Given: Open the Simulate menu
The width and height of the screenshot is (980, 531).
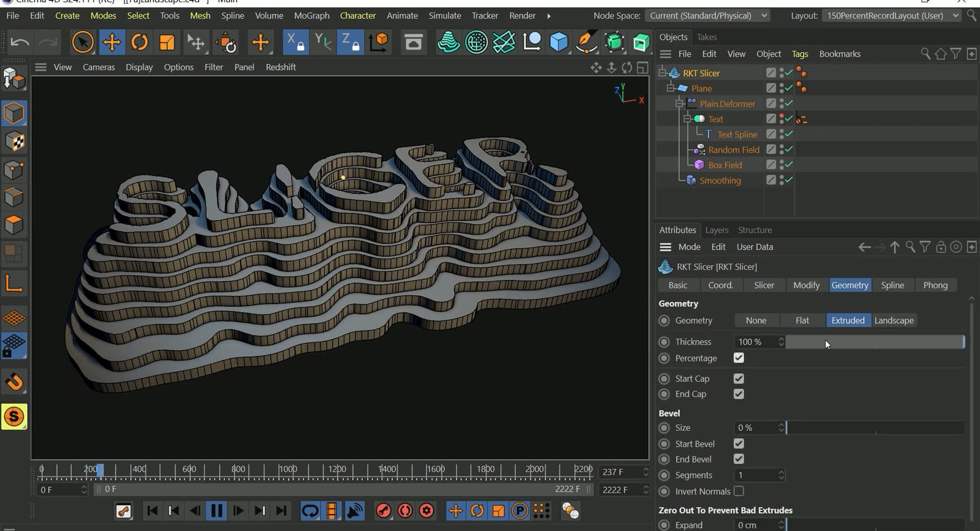Looking at the screenshot, I should click(x=445, y=15).
